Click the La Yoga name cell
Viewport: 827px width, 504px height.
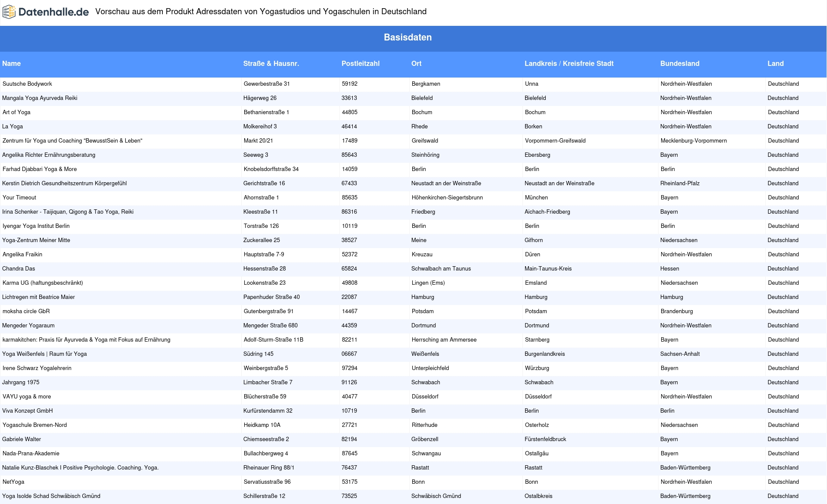click(x=12, y=126)
